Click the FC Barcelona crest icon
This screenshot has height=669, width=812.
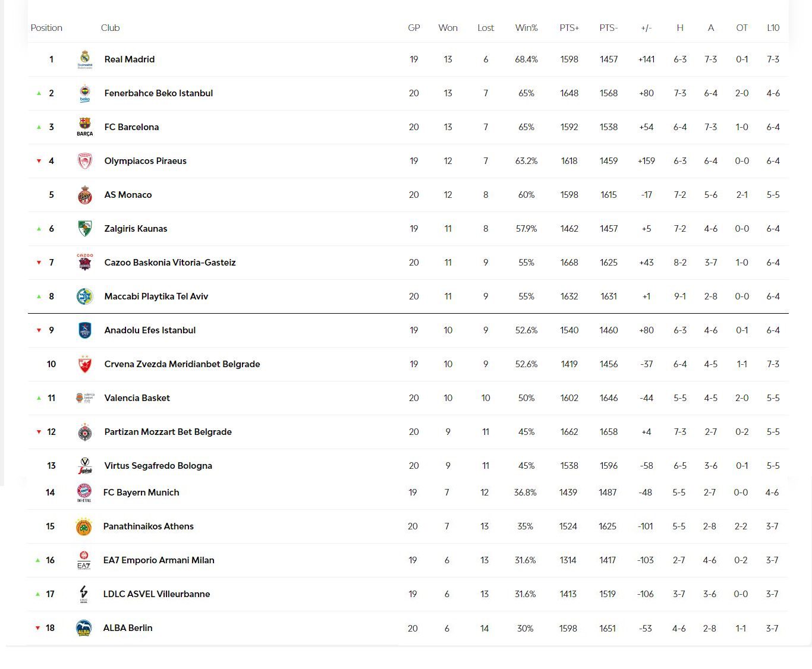[85, 127]
